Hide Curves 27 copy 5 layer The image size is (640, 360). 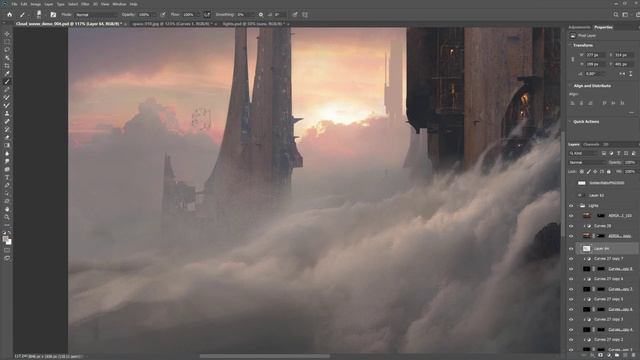(571, 299)
